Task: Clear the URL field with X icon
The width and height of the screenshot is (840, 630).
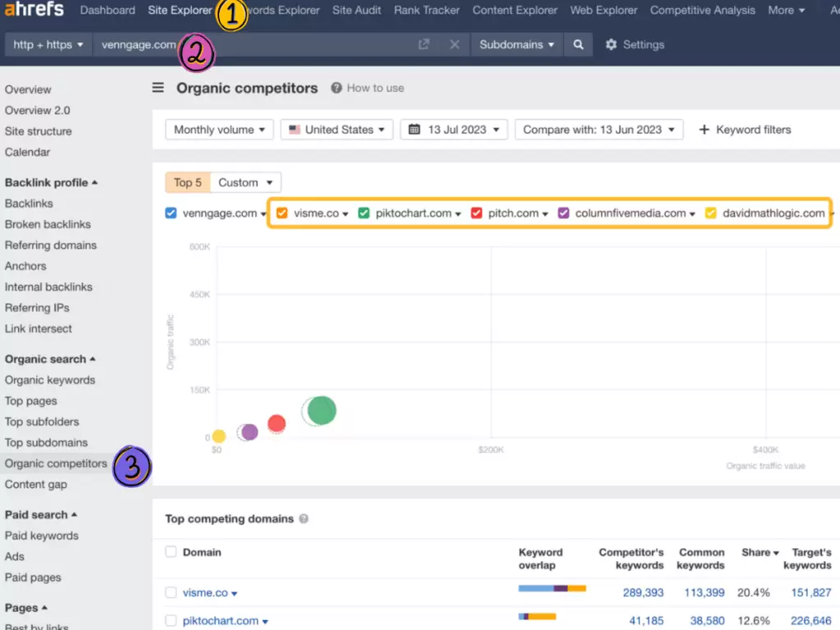Action: (454, 44)
